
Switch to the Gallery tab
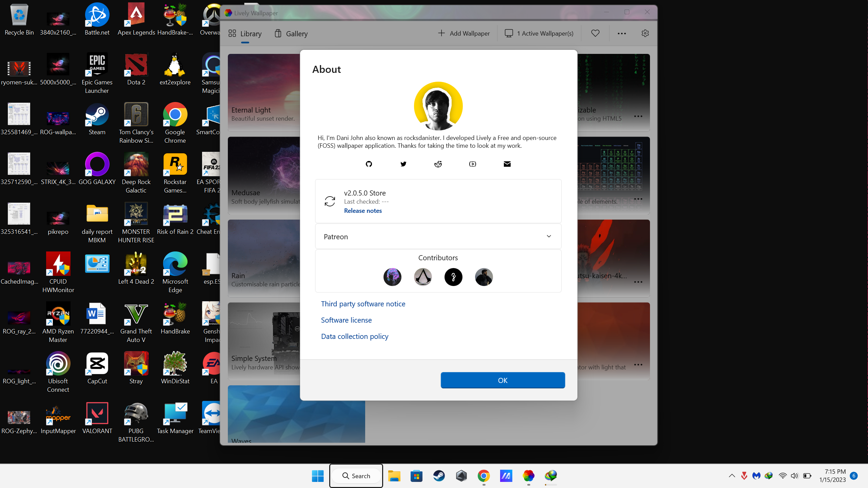[x=291, y=34]
